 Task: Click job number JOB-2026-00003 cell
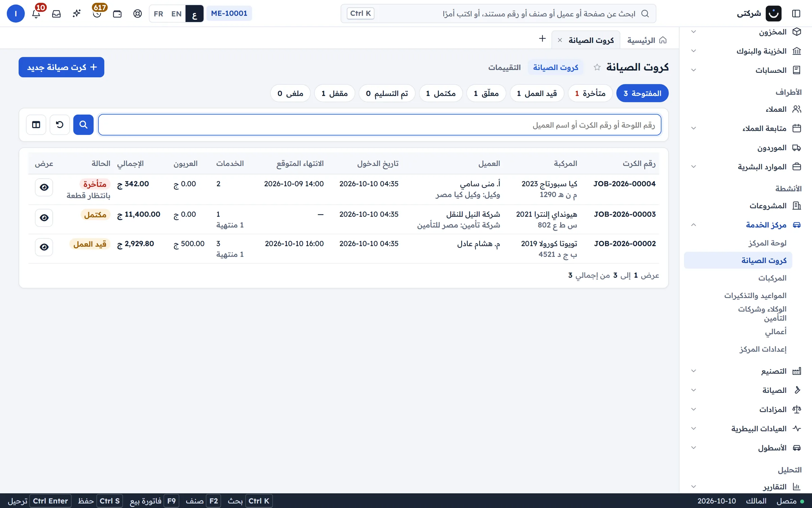point(625,214)
